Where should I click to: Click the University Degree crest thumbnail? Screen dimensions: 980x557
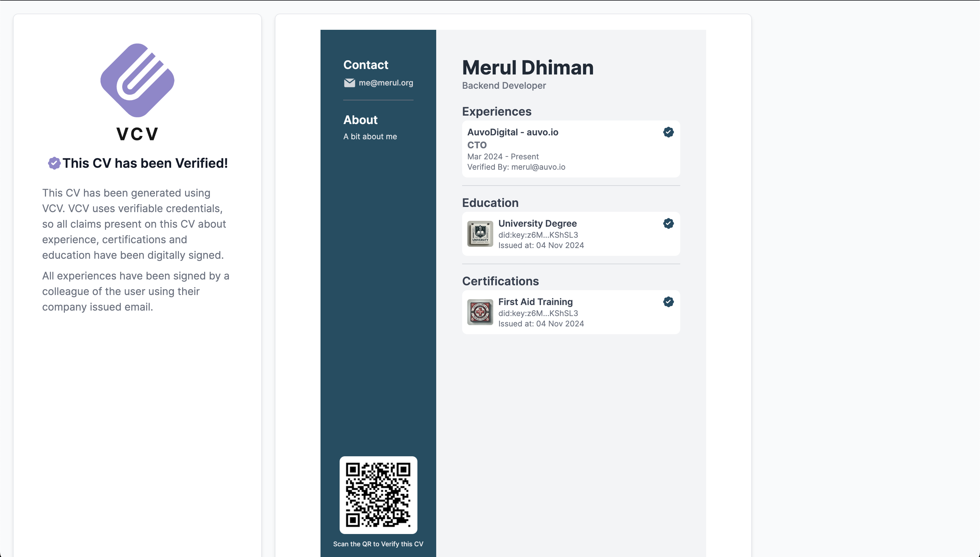point(480,234)
